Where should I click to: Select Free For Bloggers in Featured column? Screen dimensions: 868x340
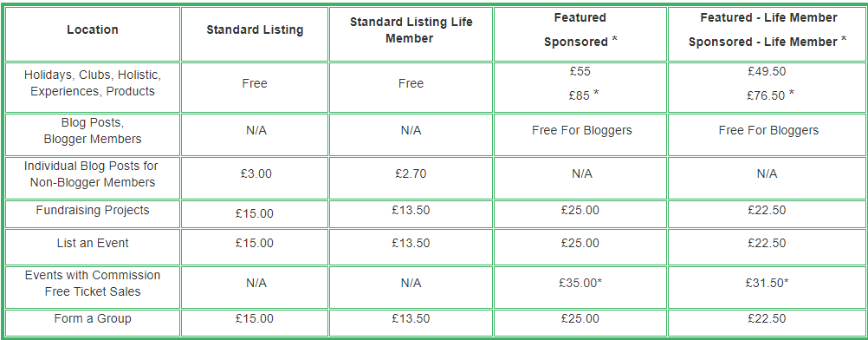tap(582, 131)
